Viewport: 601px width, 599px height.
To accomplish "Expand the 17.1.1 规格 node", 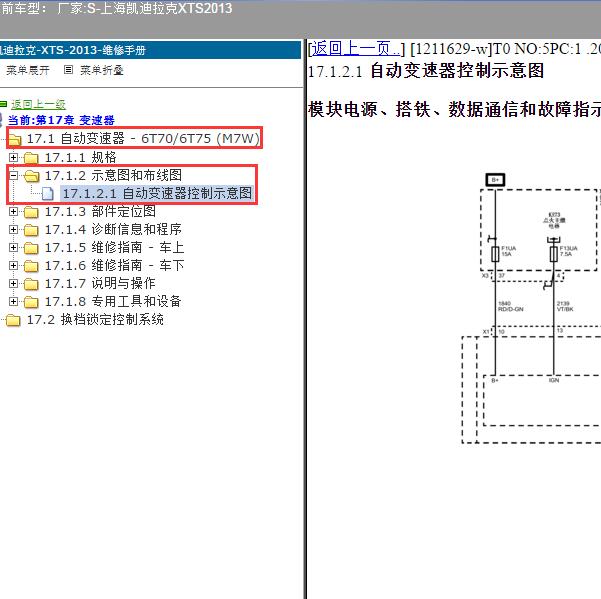I will click(13, 157).
